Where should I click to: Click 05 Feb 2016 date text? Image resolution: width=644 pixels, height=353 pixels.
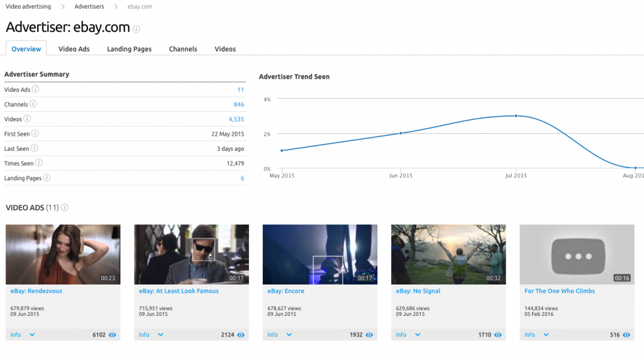pos(539,314)
